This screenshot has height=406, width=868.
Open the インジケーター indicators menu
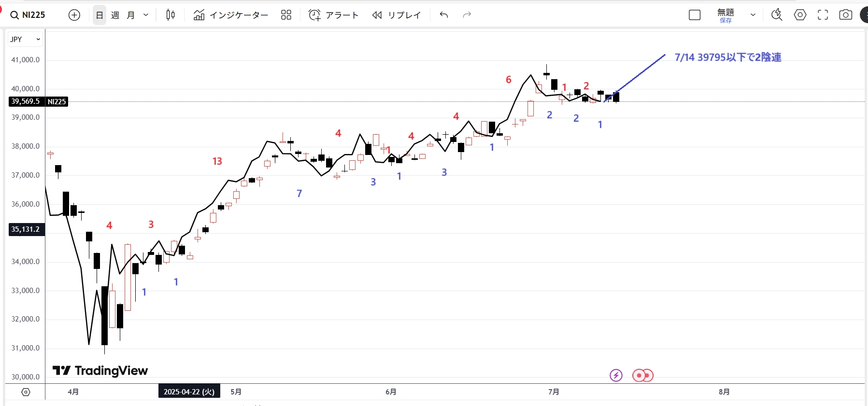[x=231, y=15]
